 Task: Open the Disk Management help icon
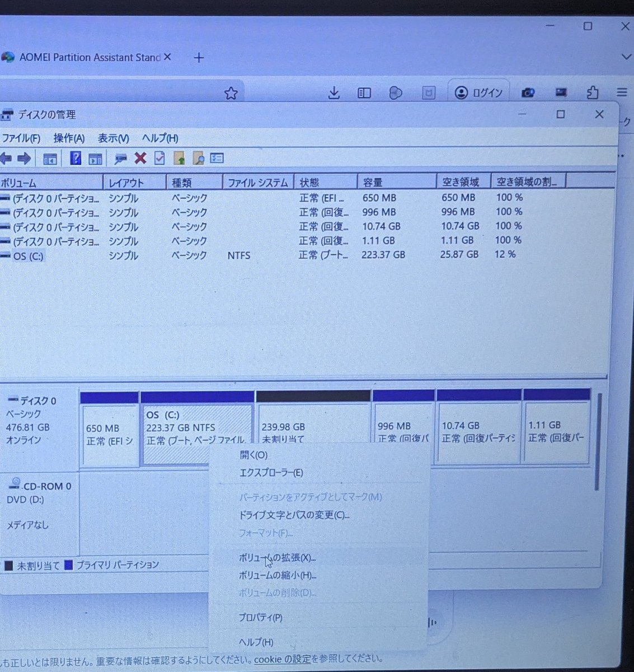pos(76,158)
